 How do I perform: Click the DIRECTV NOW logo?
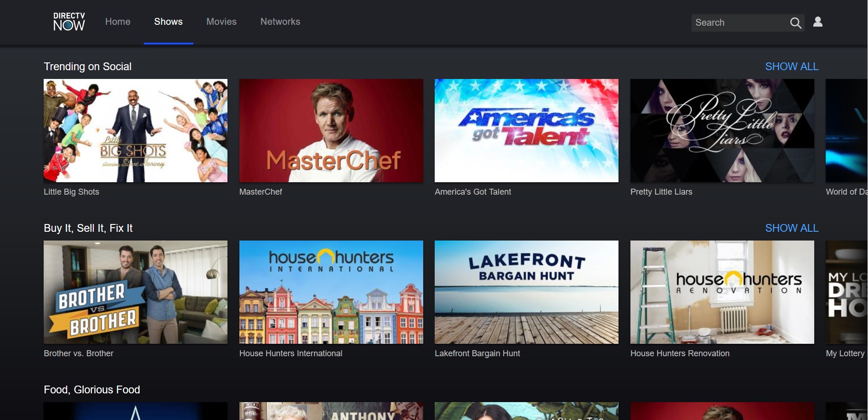[69, 22]
